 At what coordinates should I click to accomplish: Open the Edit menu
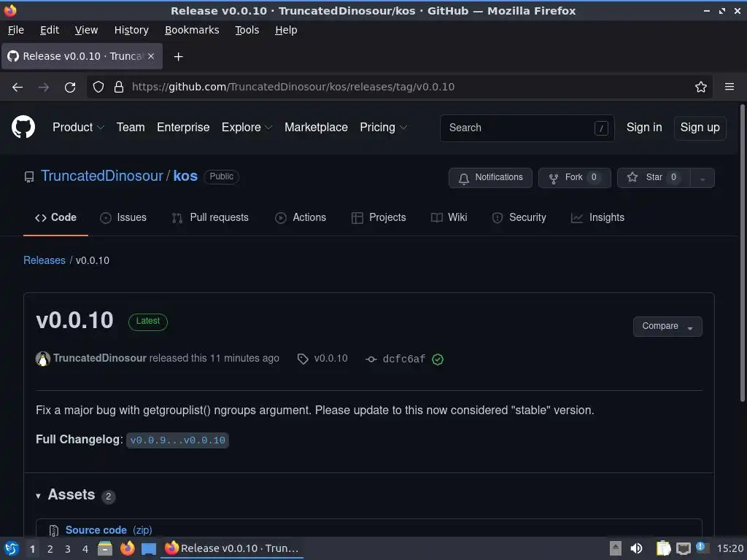coord(50,30)
